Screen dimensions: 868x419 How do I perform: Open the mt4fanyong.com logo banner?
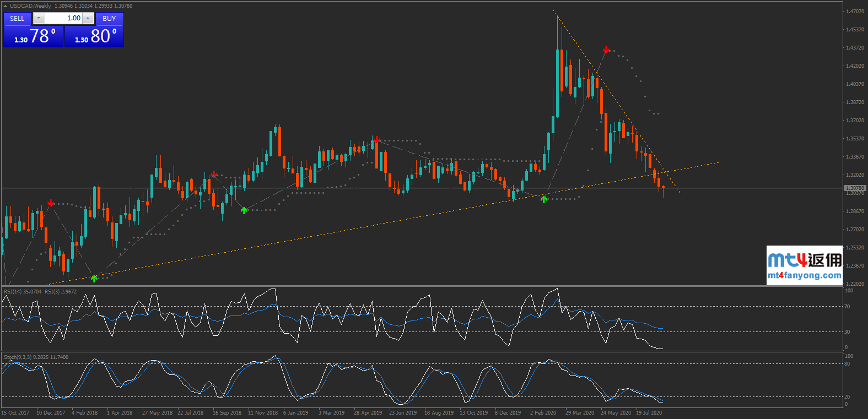tap(804, 265)
